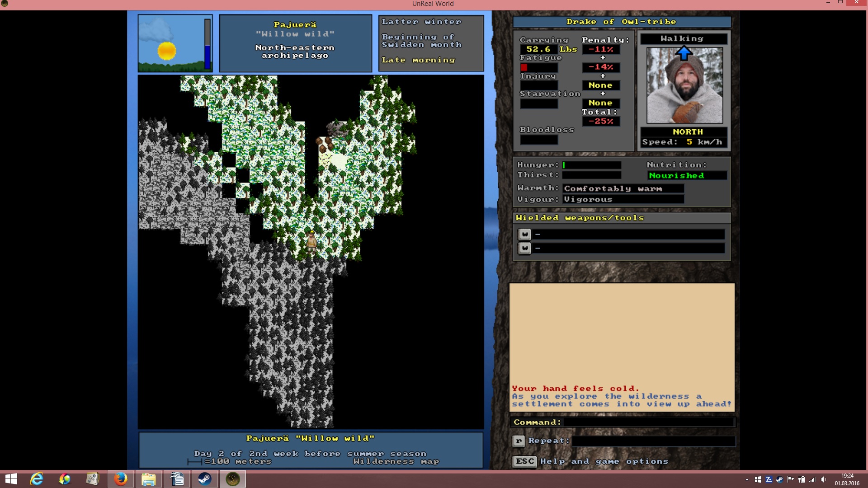Click the 'Comfortably warm' warmth value
This screenshot has height=488, width=868.
point(613,188)
